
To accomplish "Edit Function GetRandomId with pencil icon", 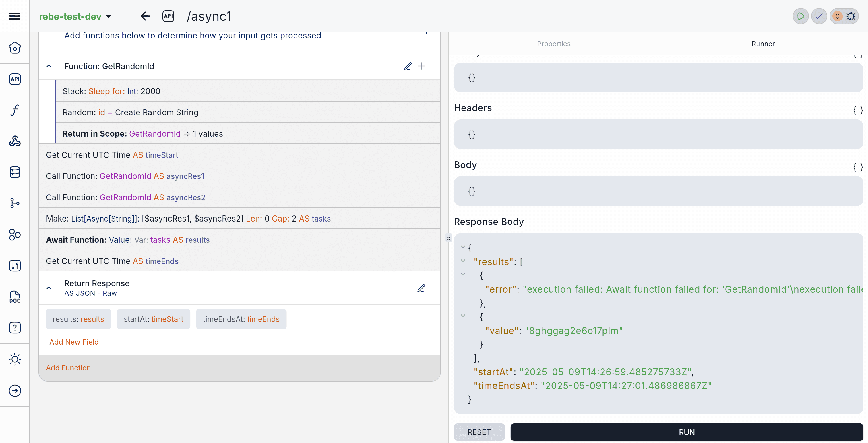I will (408, 66).
